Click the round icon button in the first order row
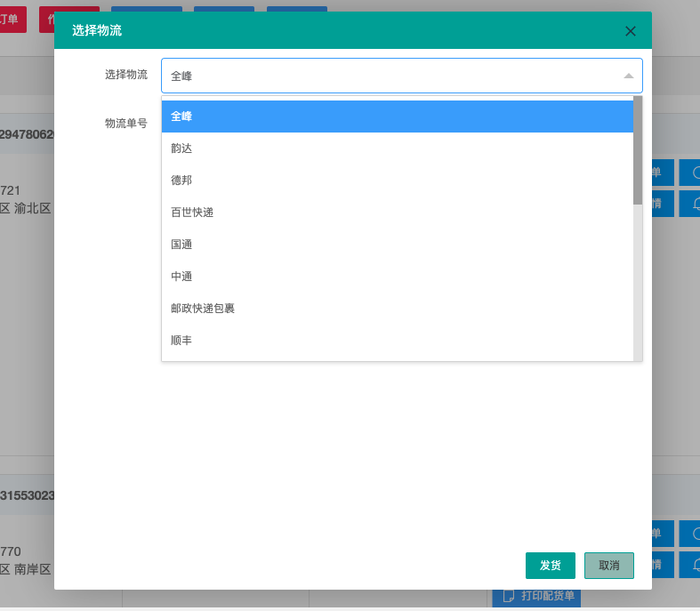This screenshot has height=611, width=700. click(694, 173)
